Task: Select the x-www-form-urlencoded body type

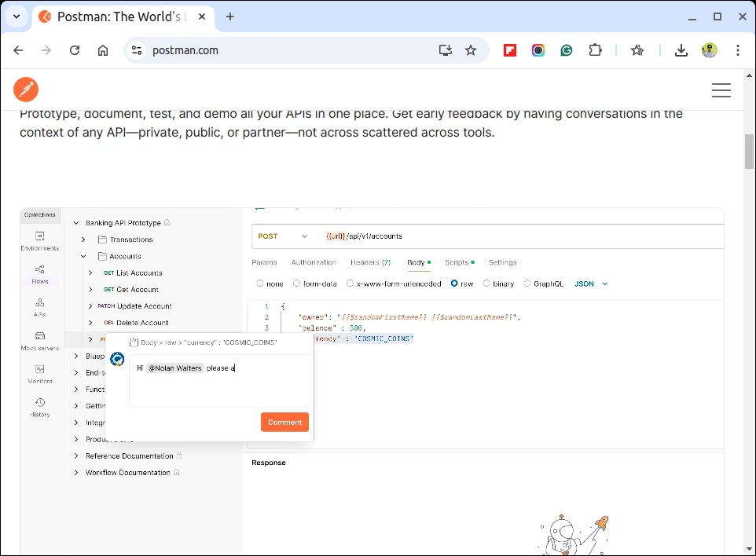Action: coord(350,283)
